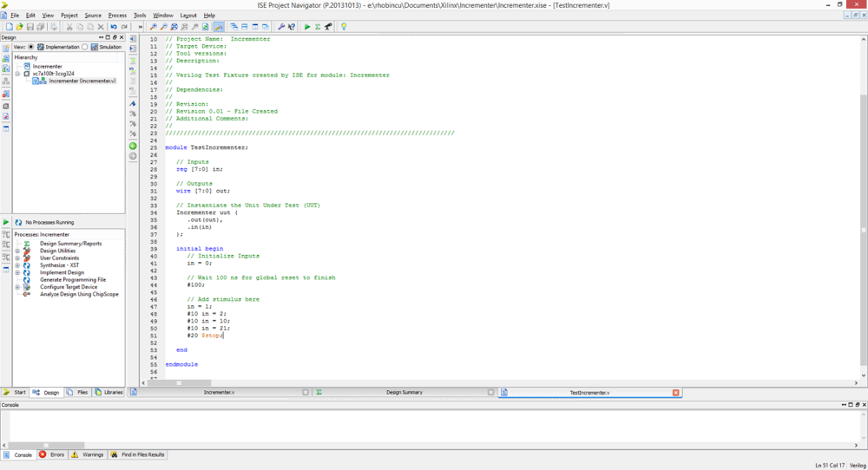Collapse the xc7a100t-3csg324 hierarchy node
This screenshot has height=470, width=868.
(x=17, y=74)
